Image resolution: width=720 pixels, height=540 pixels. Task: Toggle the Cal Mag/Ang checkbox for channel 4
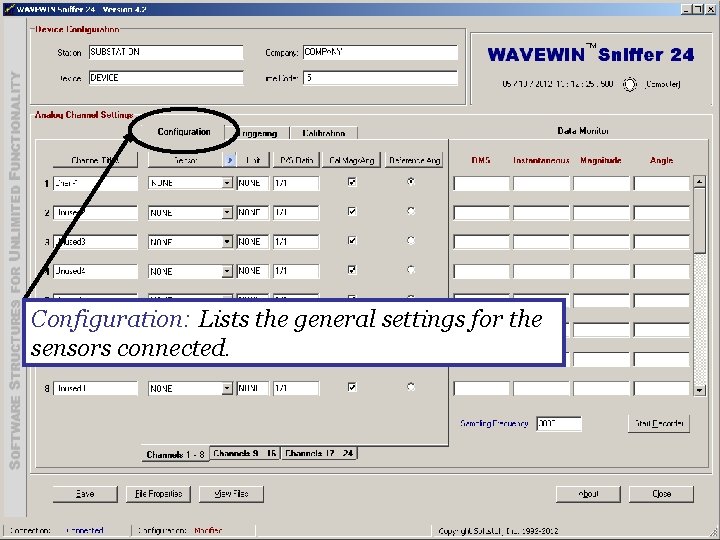click(x=352, y=270)
